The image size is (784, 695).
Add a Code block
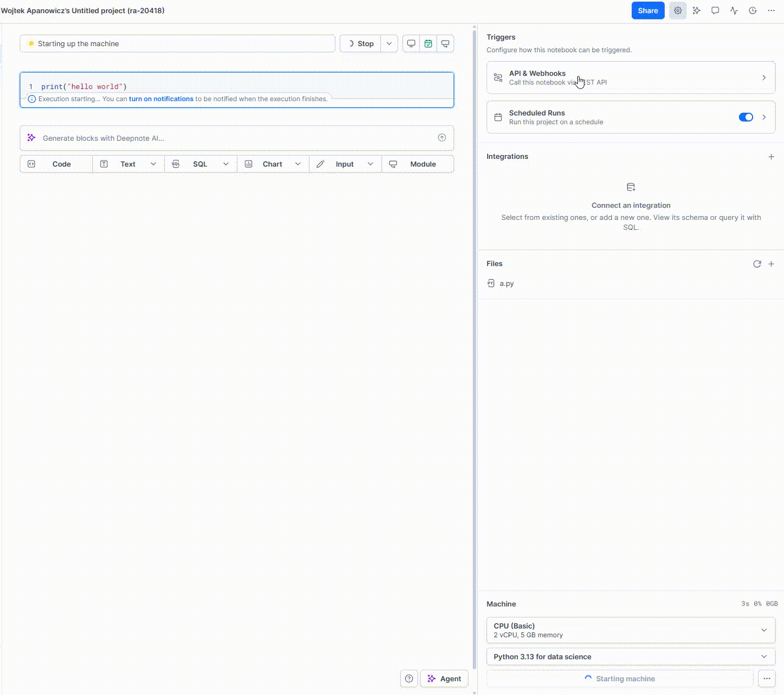pyautogui.click(x=56, y=164)
